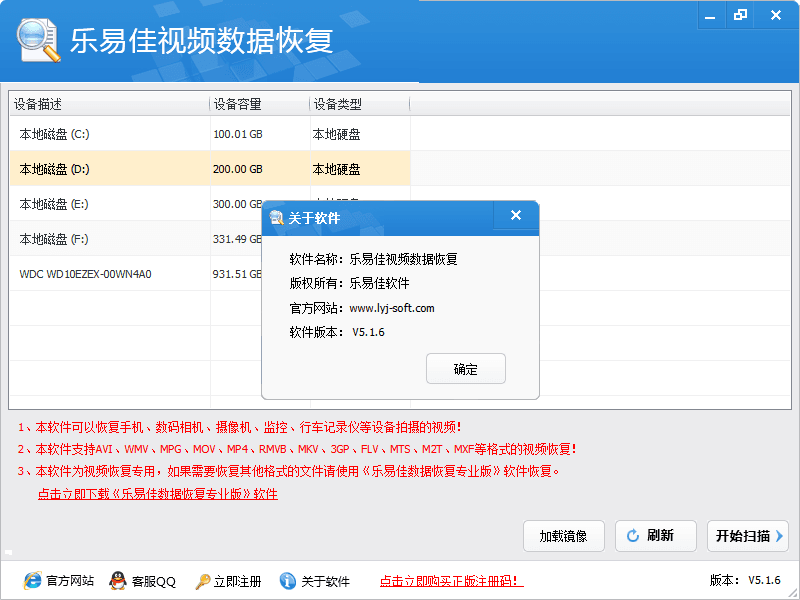800x600 pixels.
Task: Close the 关于软件 dialog with its X
Action: click(x=516, y=215)
